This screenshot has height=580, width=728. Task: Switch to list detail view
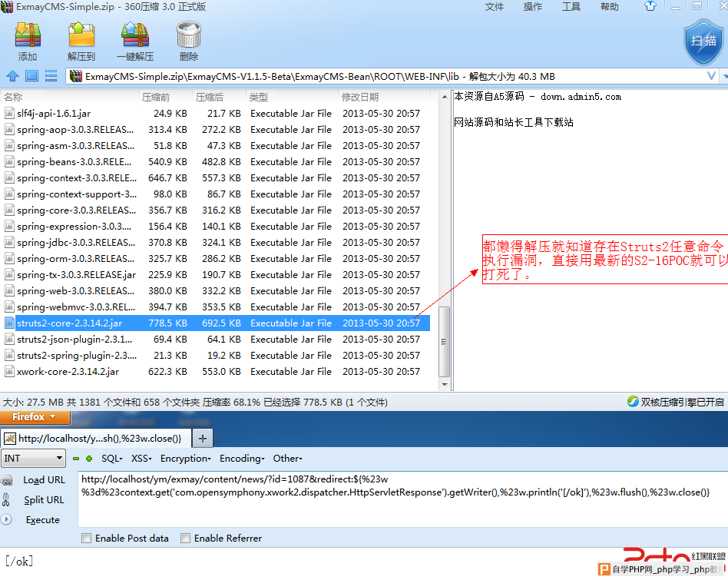[51, 76]
